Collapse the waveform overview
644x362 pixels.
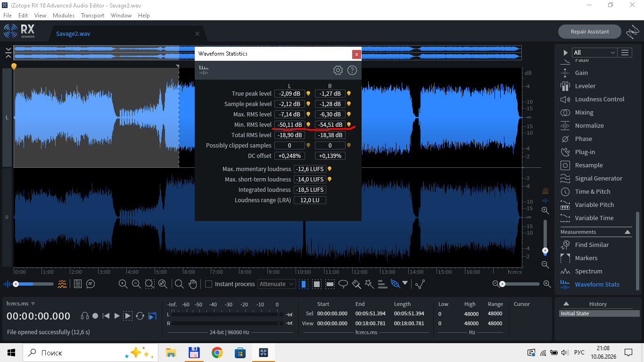click(x=8, y=52)
